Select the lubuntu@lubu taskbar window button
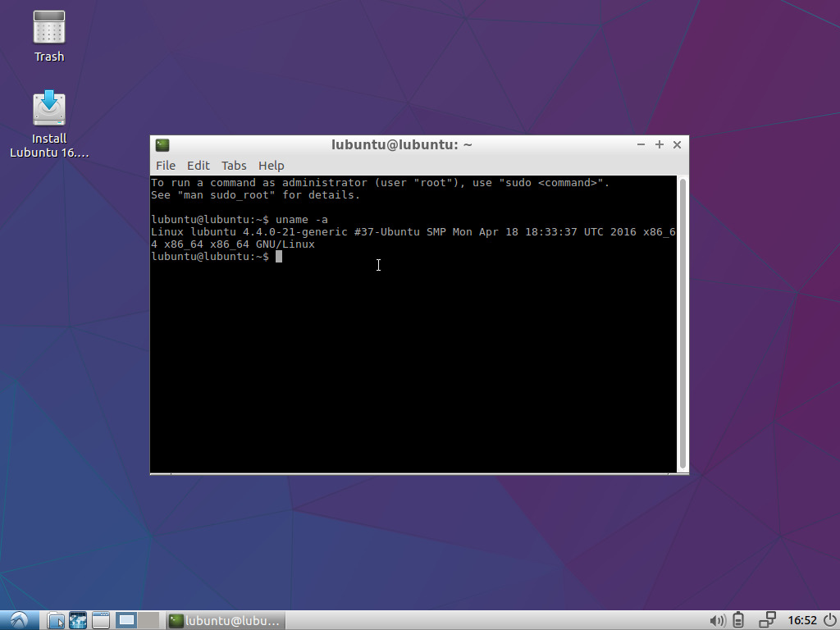The width and height of the screenshot is (840, 630). (225, 620)
